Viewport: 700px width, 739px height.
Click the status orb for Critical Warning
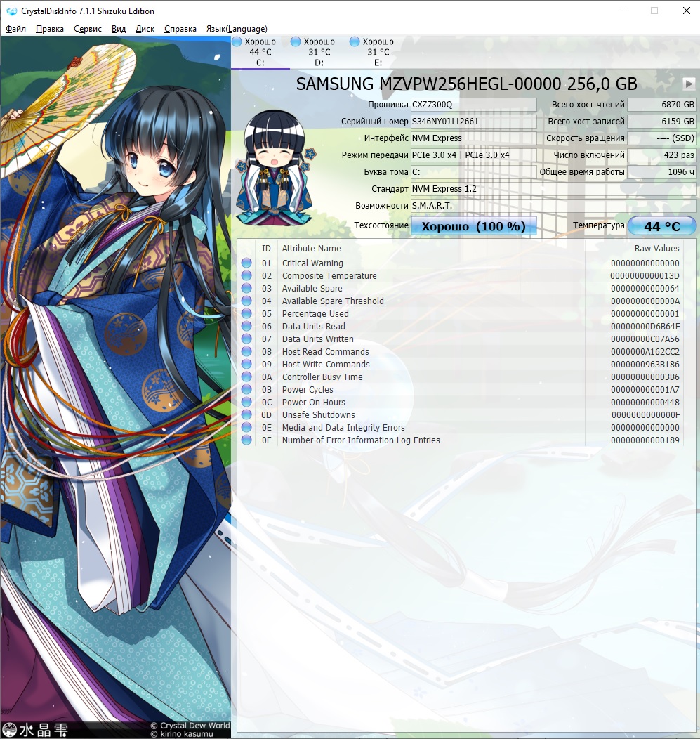pos(246,263)
